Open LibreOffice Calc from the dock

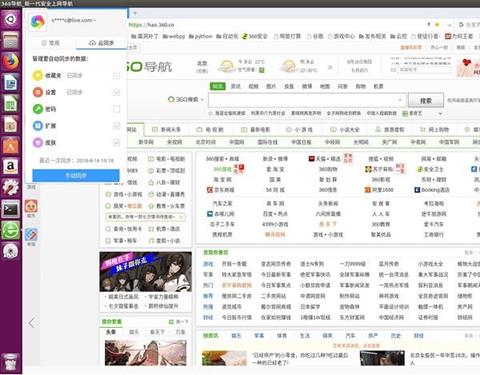(x=11, y=104)
